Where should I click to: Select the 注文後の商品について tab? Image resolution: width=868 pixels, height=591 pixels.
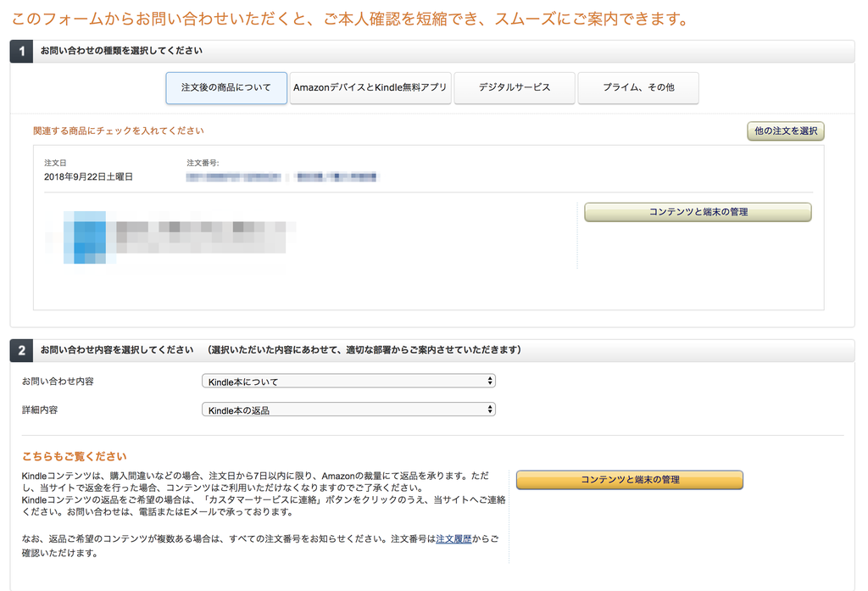click(x=226, y=88)
